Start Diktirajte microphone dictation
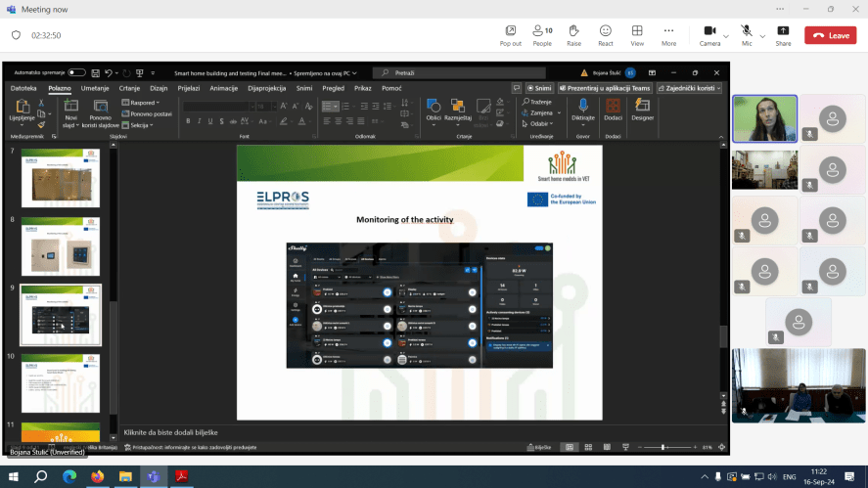Viewport: 868px width, 488px height. click(x=583, y=111)
